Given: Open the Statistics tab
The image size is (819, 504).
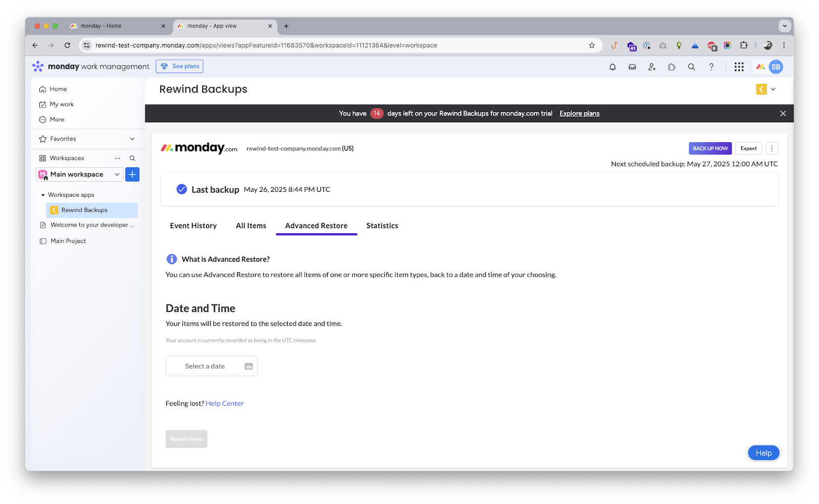Looking at the screenshot, I should click(382, 226).
